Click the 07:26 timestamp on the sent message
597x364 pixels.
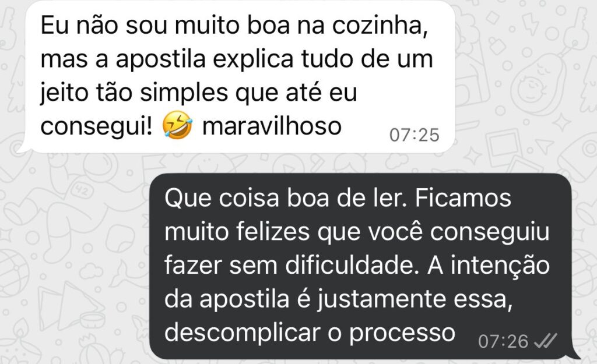[x=503, y=341]
